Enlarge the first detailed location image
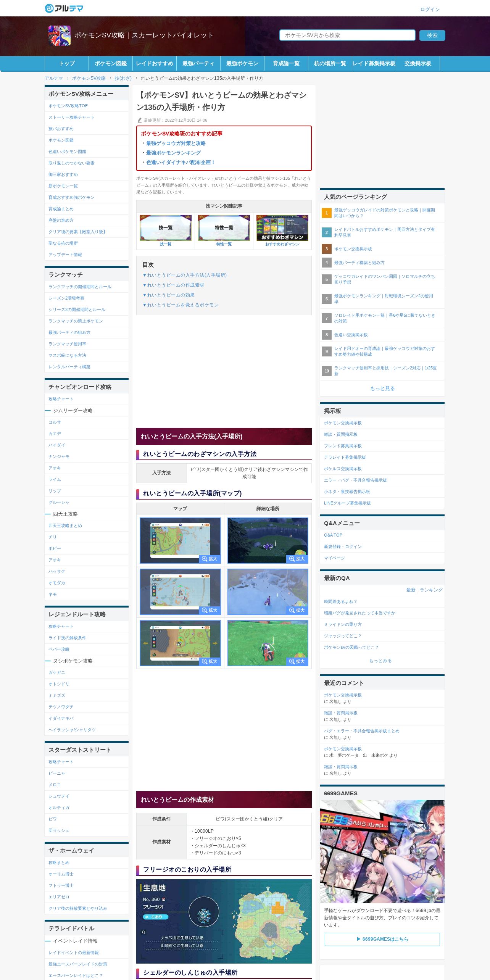Image resolution: width=490 pixels, height=980 pixels. pyautogui.click(x=268, y=540)
